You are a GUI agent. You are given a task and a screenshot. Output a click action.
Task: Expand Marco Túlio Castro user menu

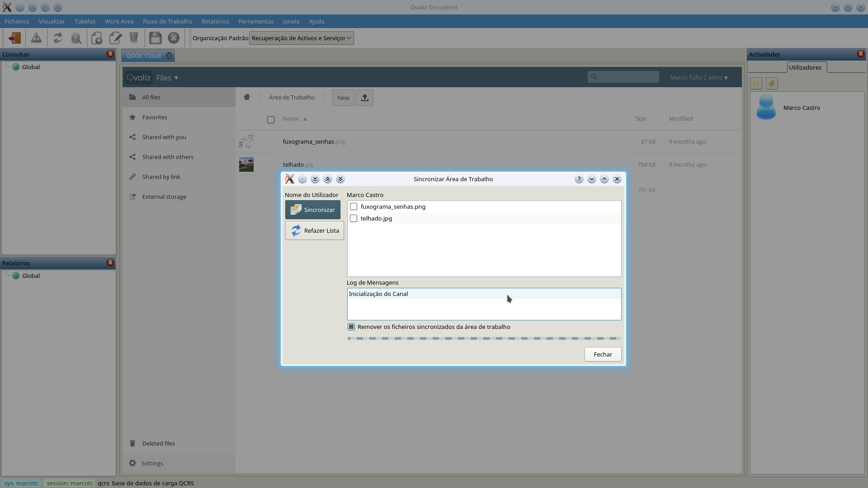click(698, 78)
